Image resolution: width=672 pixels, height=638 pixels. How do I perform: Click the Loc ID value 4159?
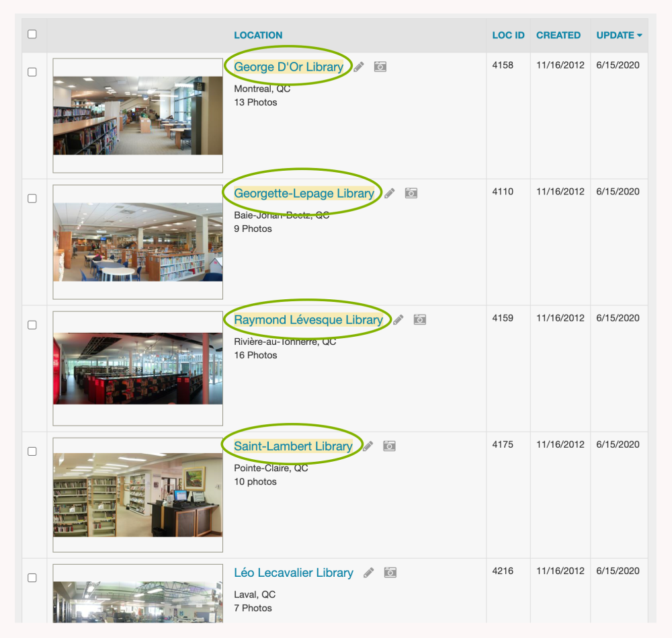click(x=502, y=318)
